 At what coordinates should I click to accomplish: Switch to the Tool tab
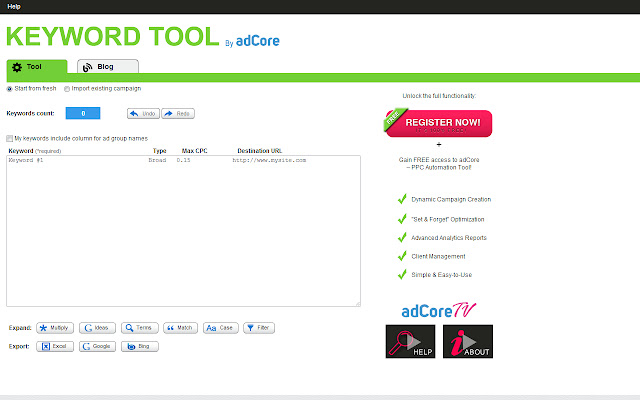(37, 67)
